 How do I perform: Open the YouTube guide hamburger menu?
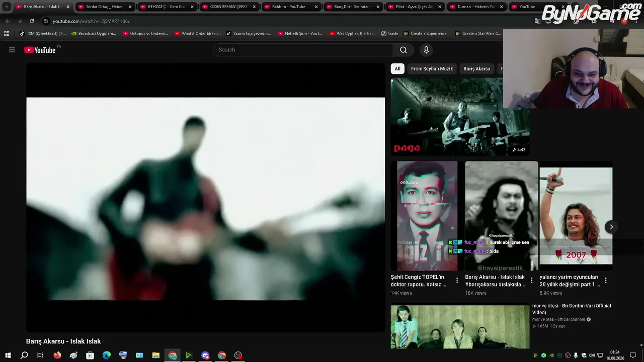point(12,50)
